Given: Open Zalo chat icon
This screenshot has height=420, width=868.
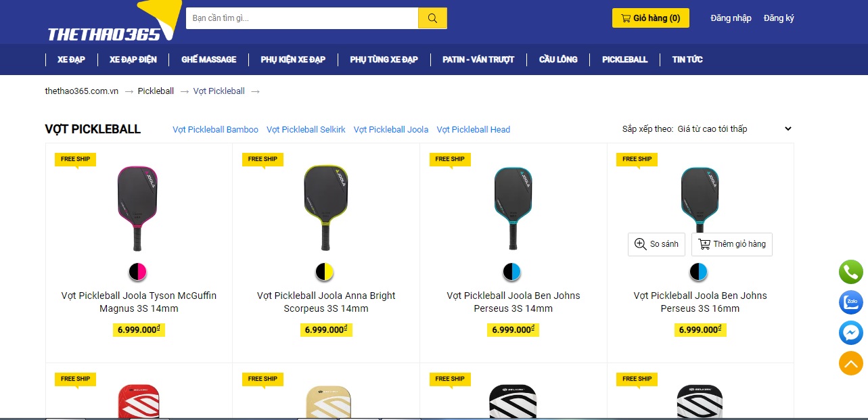Looking at the screenshot, I should click(851, 302).
